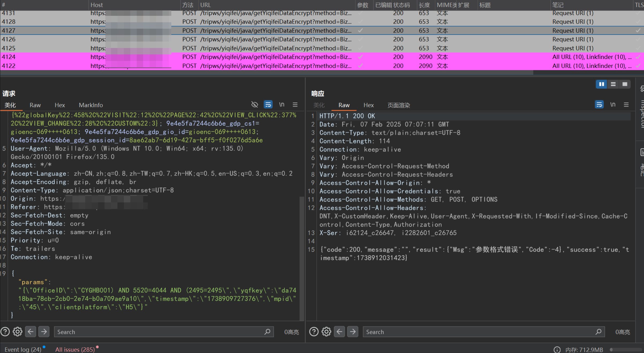The height and width of the screenshot is (353, 644).
Task: Open response panel options menu
Action: point(626,105)
